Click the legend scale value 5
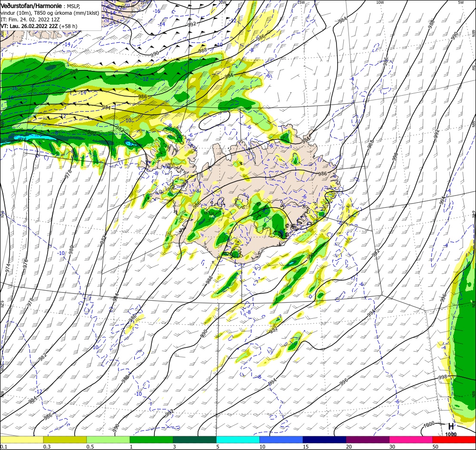Image resolution: width=476 pixels, height=450 pixels. [218, 447]
